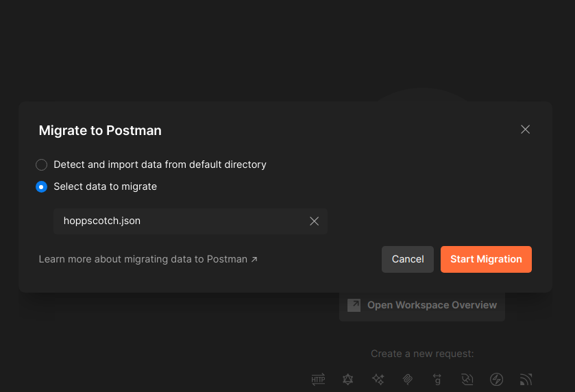575x392 pixels.
Task: Create a new Socket.IO request
Action: pyautogui.click(x=496, y=379)
